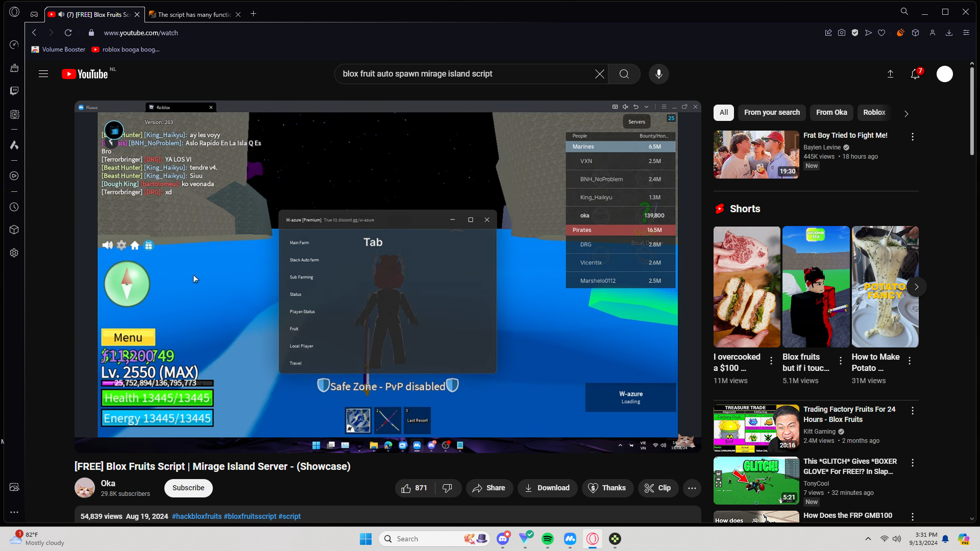Open Settings gear in Opera sidebar
Screen dimensions: 980x551
coord(14,253)
